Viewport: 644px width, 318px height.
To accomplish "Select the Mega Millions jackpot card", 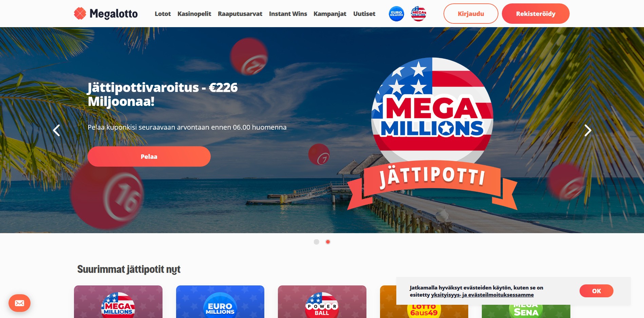I will coord(118,302).
